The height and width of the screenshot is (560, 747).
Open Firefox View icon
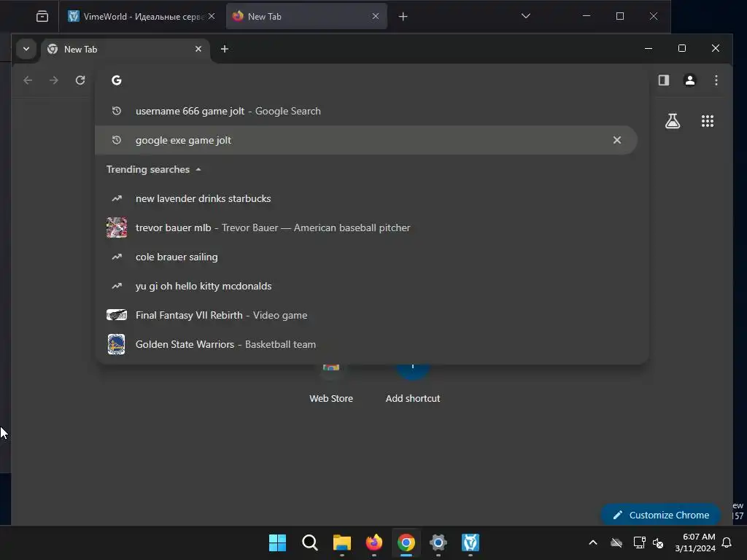point(42,17)
